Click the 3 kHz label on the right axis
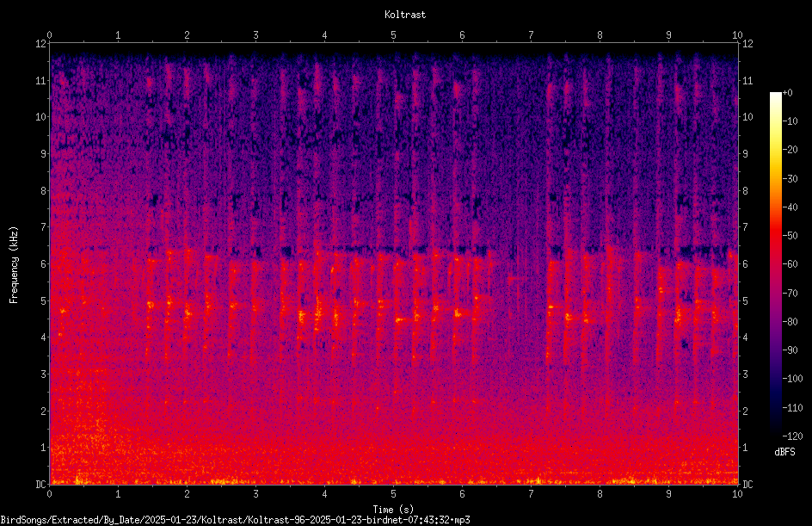812x526 pixels. point(745,374)
